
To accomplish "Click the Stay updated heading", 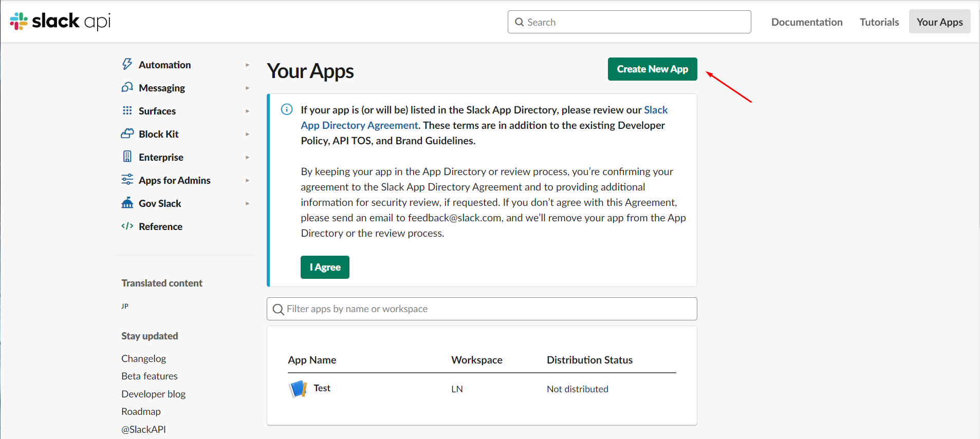I will [x=150, y=336].
